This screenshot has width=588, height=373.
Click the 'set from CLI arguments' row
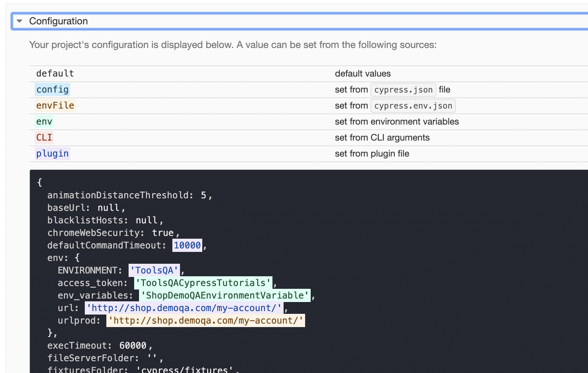(382, 137)
